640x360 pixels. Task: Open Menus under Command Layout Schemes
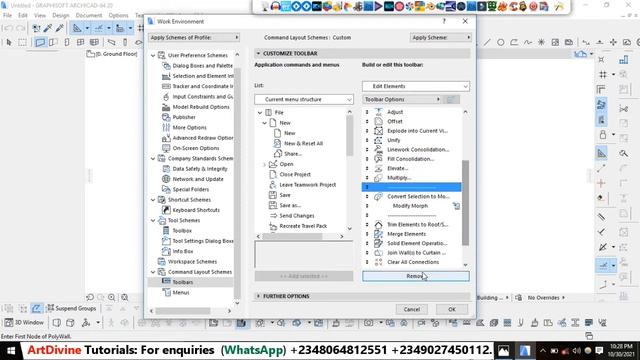[x=176, y=292]
